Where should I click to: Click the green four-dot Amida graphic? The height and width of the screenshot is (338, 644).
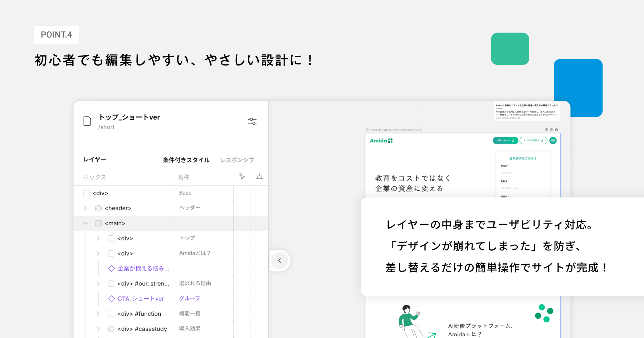click(544, 313)
